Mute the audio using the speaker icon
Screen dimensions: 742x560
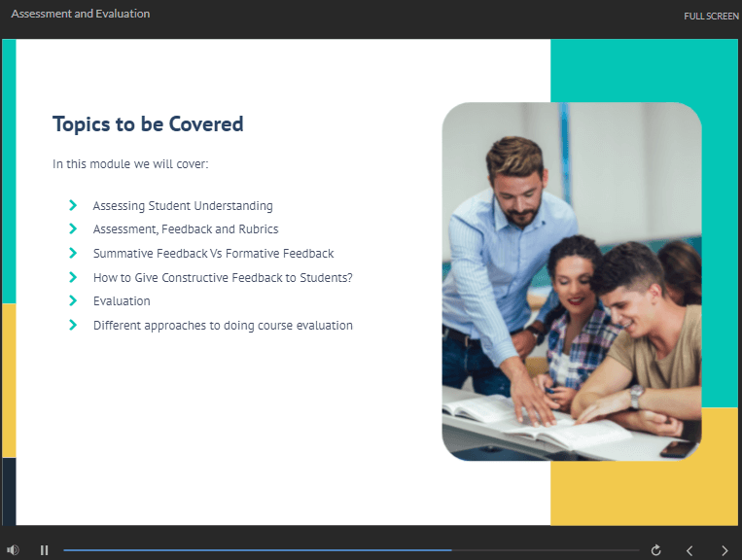pyautogui.click(x=13, y=550)
